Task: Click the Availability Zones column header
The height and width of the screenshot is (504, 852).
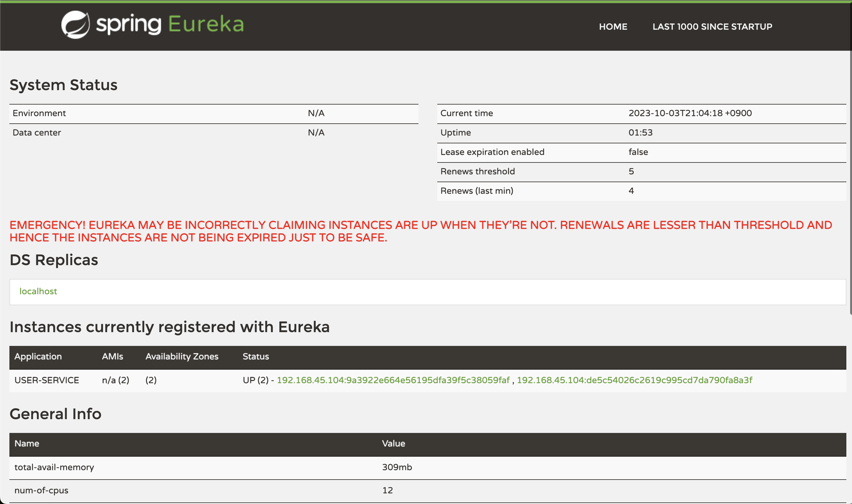Action: (182, 356)
